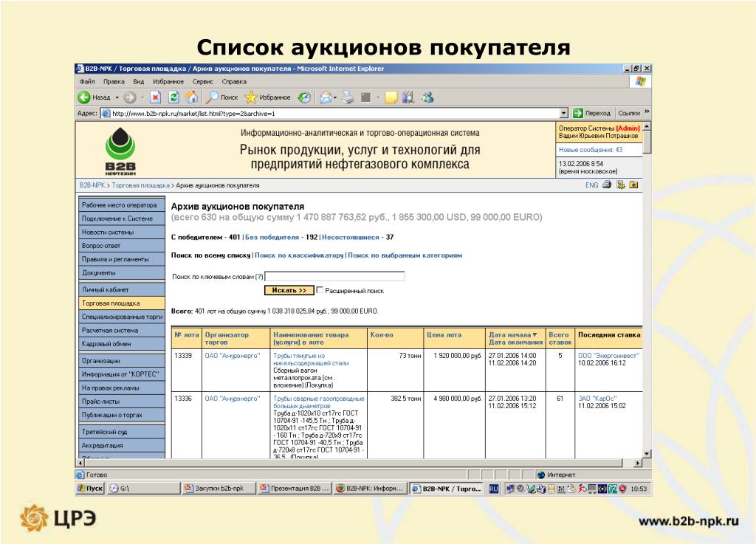Expand the Назад history dropdown arrow
756x544 pixels.
point(117,98)
